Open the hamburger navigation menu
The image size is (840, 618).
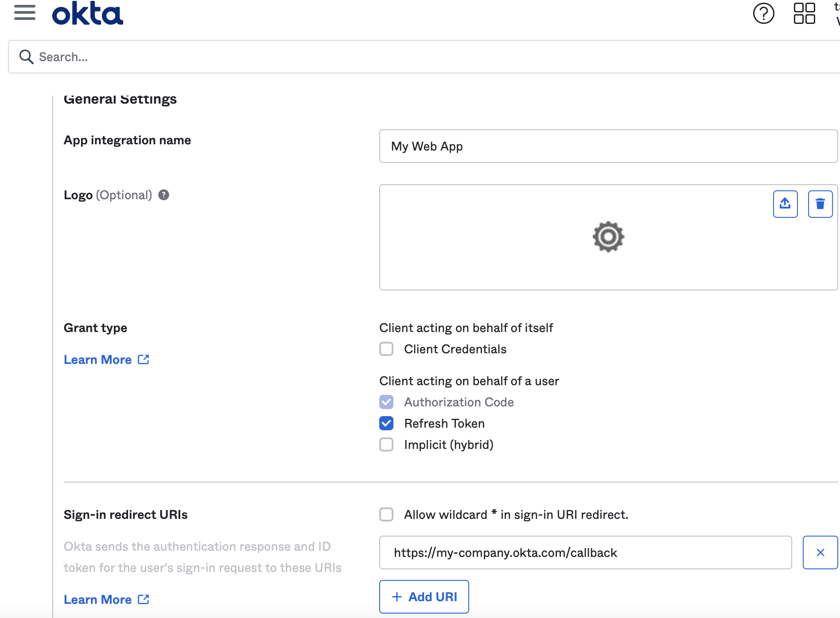click(x=25, y=12)
